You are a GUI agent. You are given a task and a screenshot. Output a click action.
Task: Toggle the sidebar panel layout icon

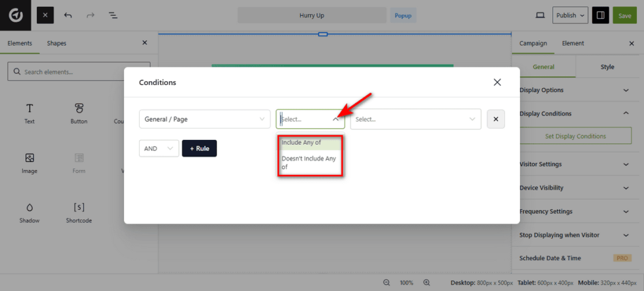coord(601,15)
